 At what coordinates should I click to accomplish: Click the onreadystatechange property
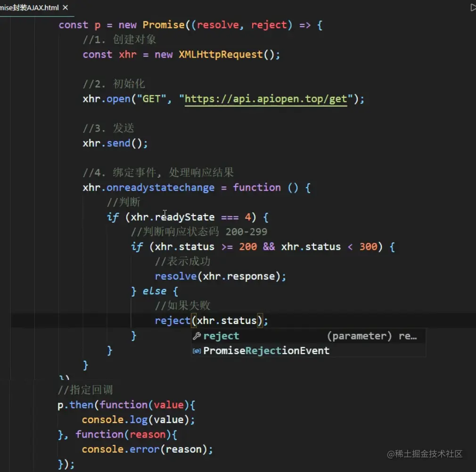[x=160, y=188]
